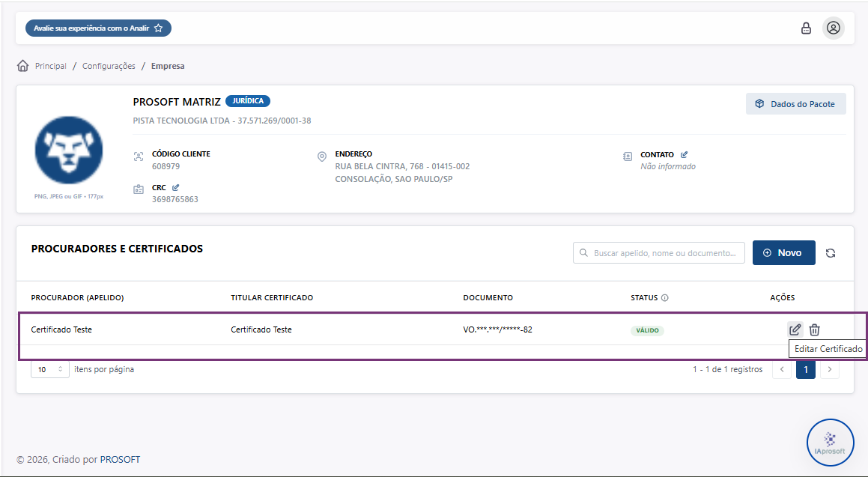Go to the previous page with the left chevron
868x477 pixels.
click(x=782, y=369)
